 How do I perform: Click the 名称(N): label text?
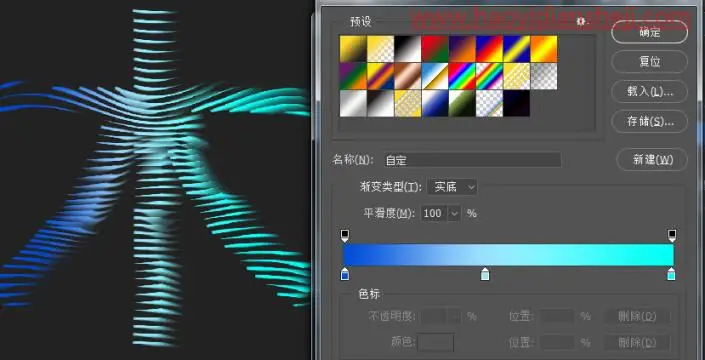click(353, 160)
